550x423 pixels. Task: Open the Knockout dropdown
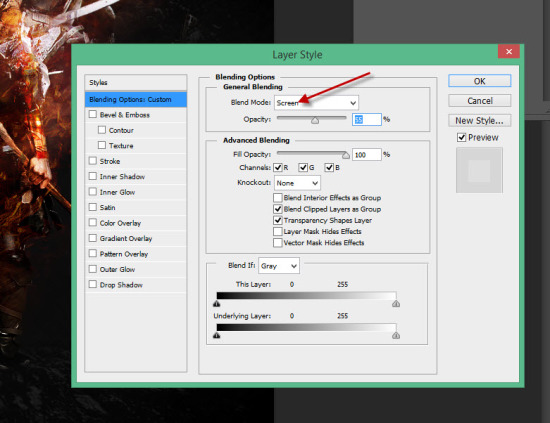coord(297,183)
